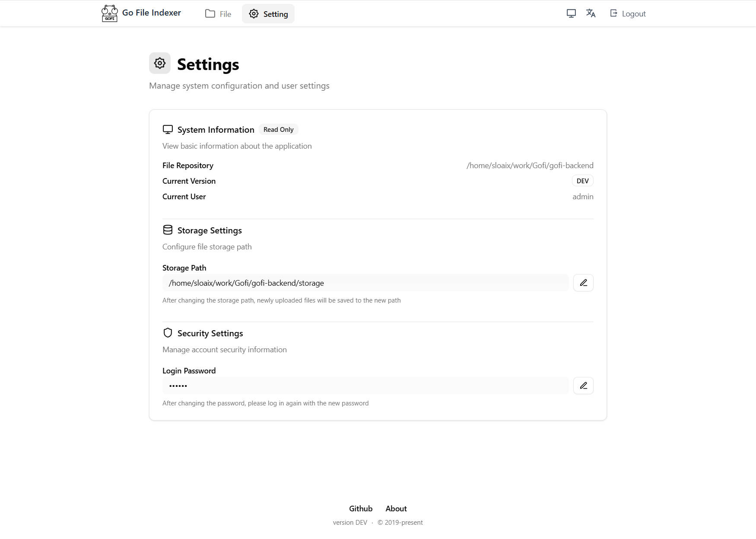This screenshot has height=539, width=756.
Task: Edit the login password with pencil icon
Action: (x=583, y=386)
